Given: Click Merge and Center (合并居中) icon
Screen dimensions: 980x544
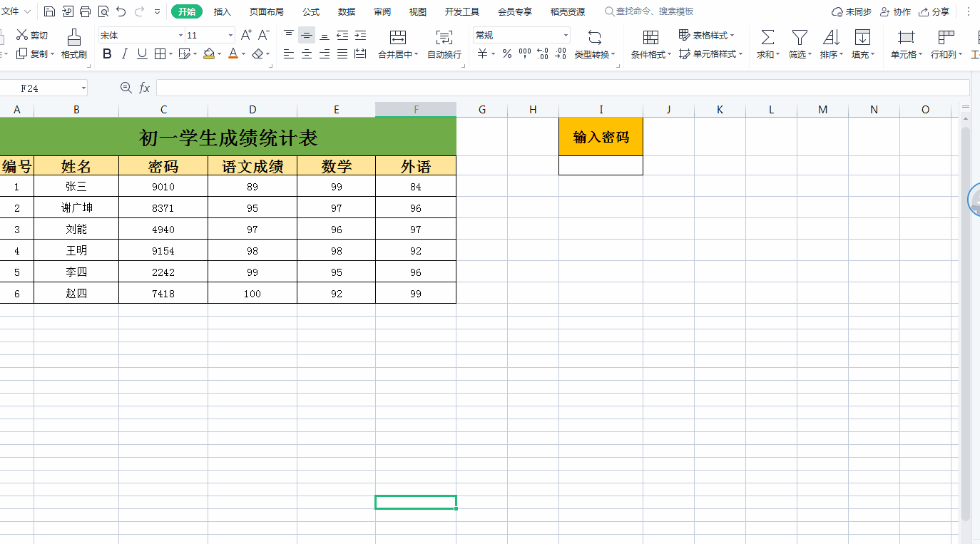Looking at the screenshot, I should [398, 38].
